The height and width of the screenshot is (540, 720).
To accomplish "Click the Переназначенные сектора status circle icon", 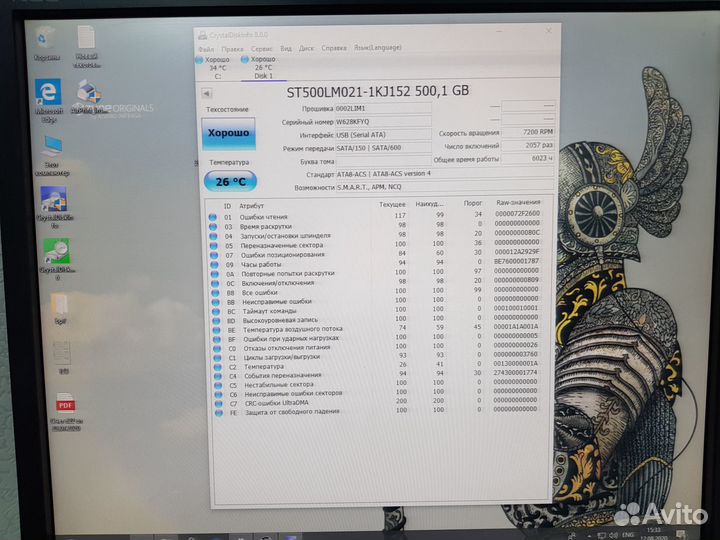I will 213,244.
